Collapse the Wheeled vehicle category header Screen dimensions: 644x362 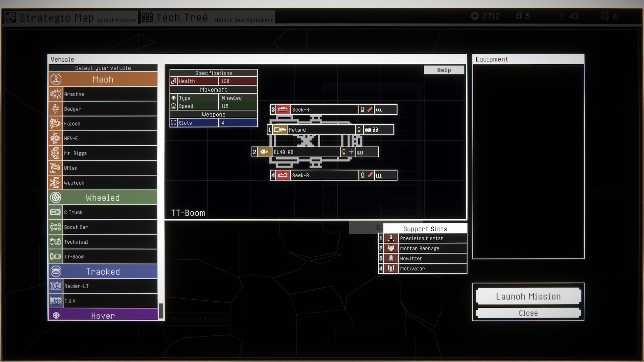click(x=103, y=198)
